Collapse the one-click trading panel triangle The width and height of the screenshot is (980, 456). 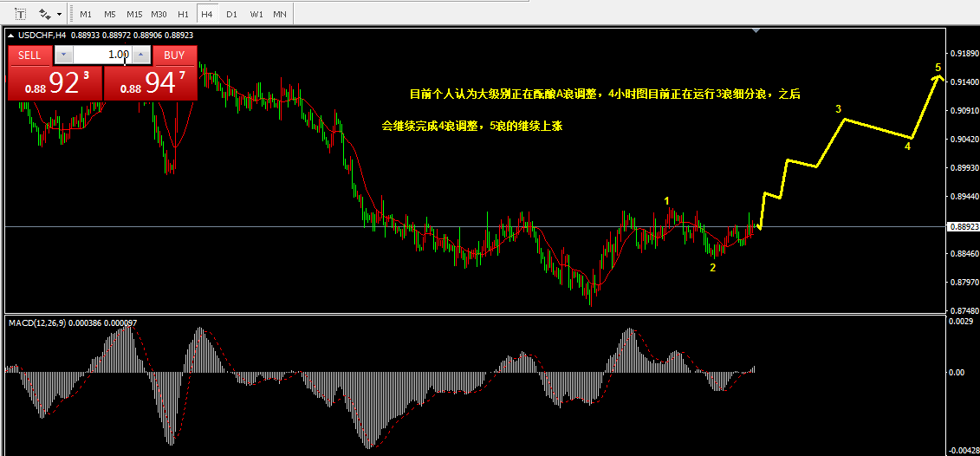(11, 35)
